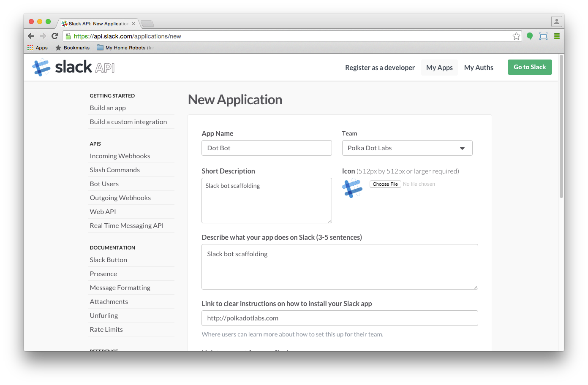The height and width of the screenshot is (385, 588).
Task: Open Incoming Webhooks in sidebar
Action: [120, 156]
